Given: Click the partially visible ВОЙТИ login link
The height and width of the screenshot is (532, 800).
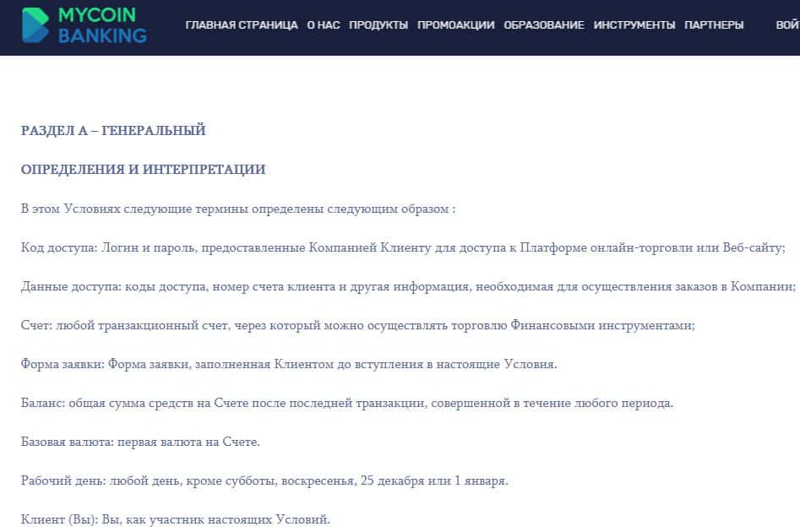Looking at the screenshot, I should pyautogui.click(x=788, y=25).
